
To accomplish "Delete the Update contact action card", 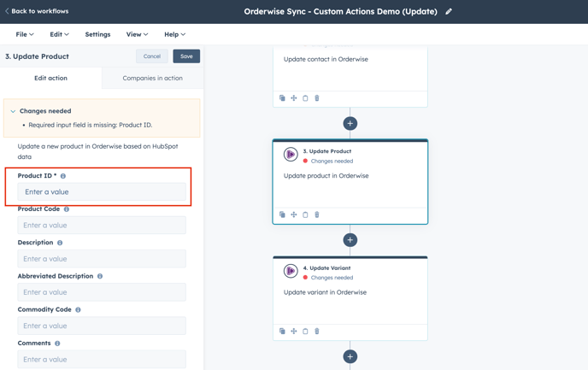I will pos(317,98).
